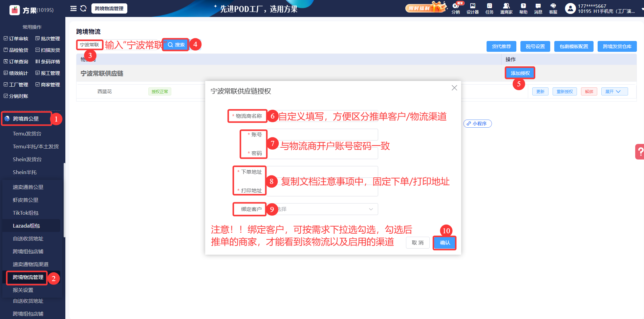Open 速卖通物流渠道 in the sidebar
The height and width of the screenshot is (319, 644).
pyautogui.click(x=31, y=264)
